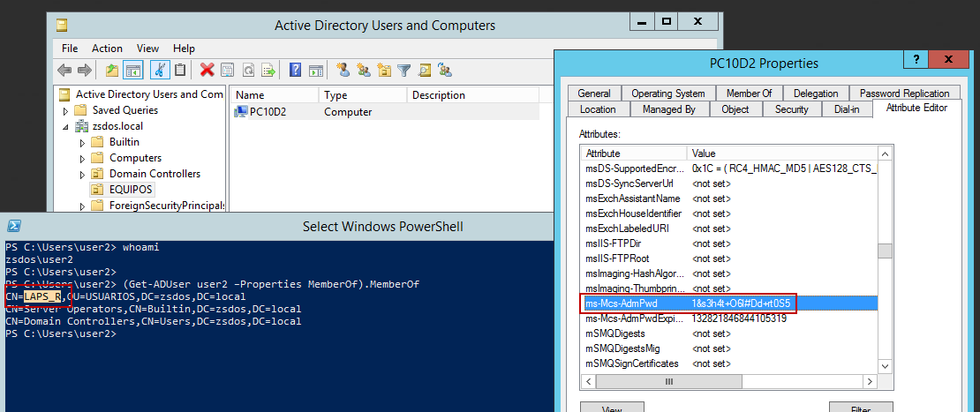This screenshot has width=980, height=412.
Task: Click attribute list horizontal scrollbar right arrow
Action: (x=869, y=381)
